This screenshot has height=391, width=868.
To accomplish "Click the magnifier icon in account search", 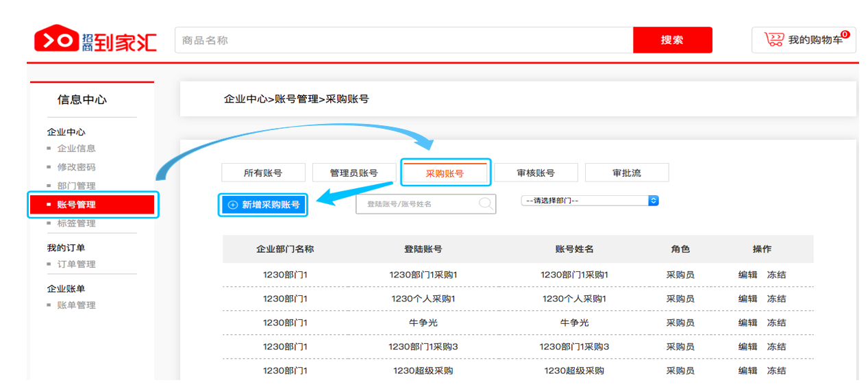I will 486,203.
